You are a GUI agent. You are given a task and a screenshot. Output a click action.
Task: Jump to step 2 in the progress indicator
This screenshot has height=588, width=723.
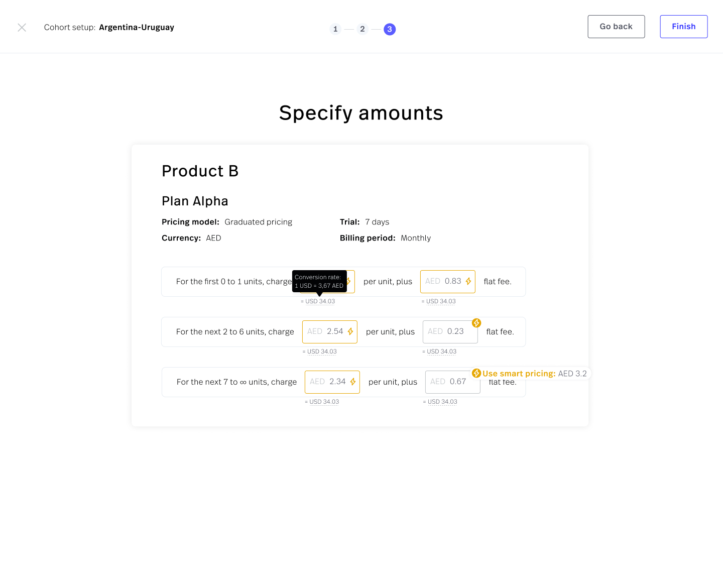(x=363, y=29)
